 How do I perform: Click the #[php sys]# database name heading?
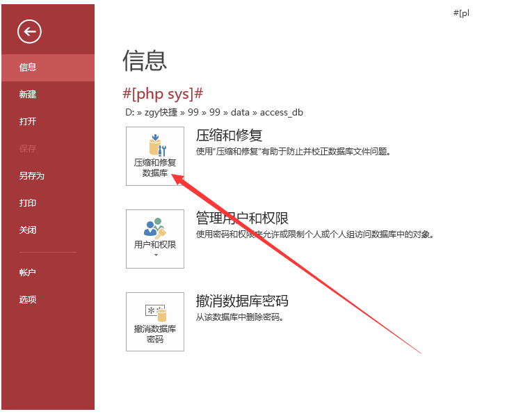click(163, 94)
